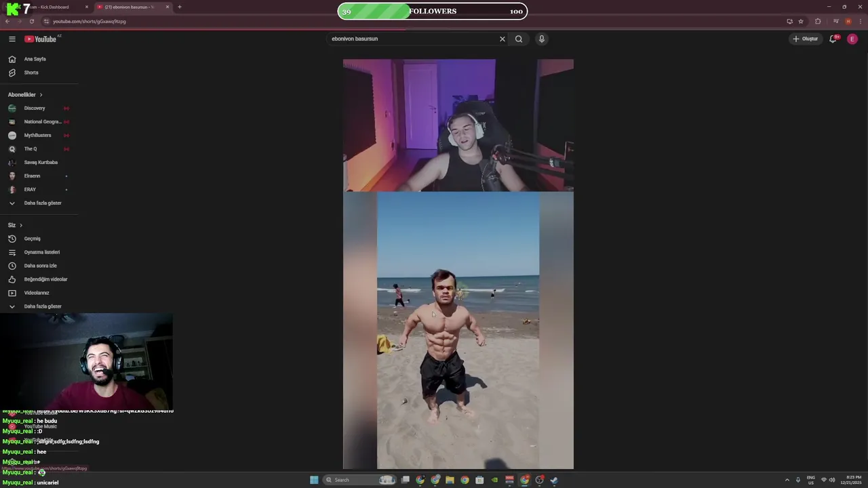Open the clock showing 8:23 PM
Image resolution: width=868 pixels, height=488 pixels.
852,480
